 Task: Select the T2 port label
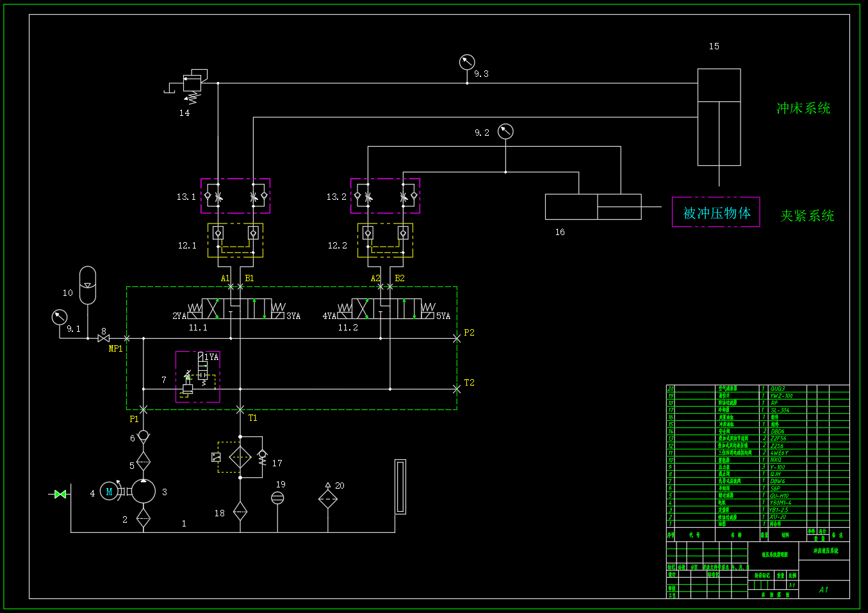click(469, 382)
